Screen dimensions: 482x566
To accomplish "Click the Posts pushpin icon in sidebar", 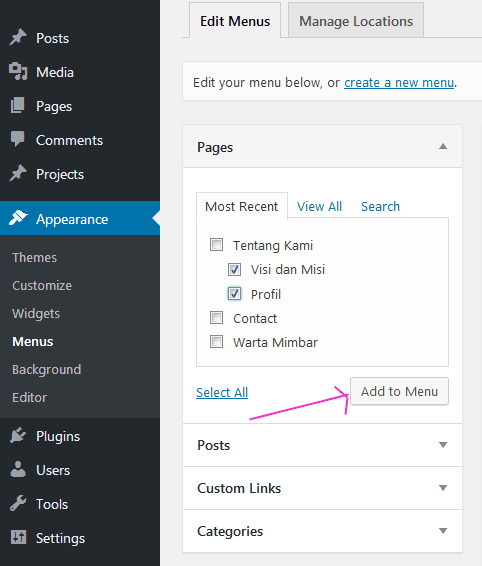I will tap(18, 37).
